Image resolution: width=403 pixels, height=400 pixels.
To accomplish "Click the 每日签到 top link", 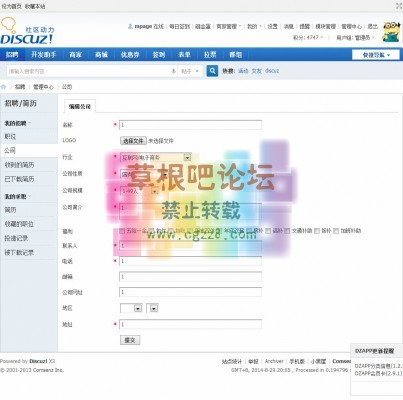I will tap(180, 26).
